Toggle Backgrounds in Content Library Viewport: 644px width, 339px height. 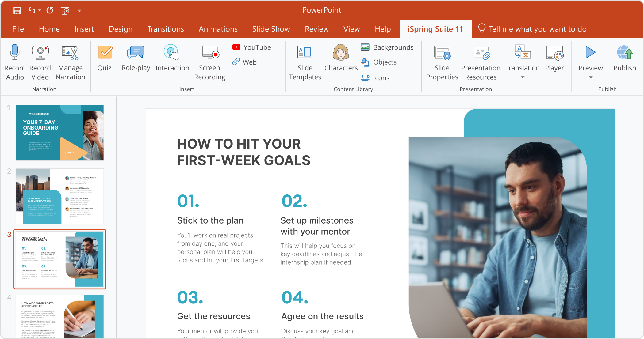(386, 47)
